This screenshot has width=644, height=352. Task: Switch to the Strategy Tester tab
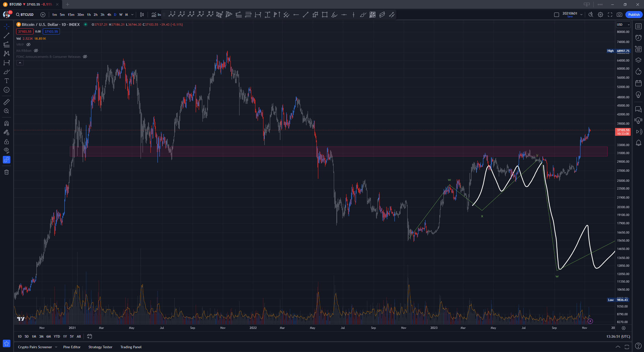100,347
